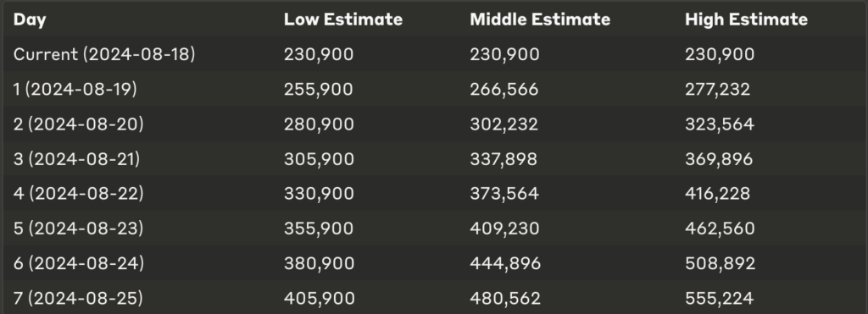Select the Middle Estimate column header
Screen dimensions: 868x314
point(540,19)
